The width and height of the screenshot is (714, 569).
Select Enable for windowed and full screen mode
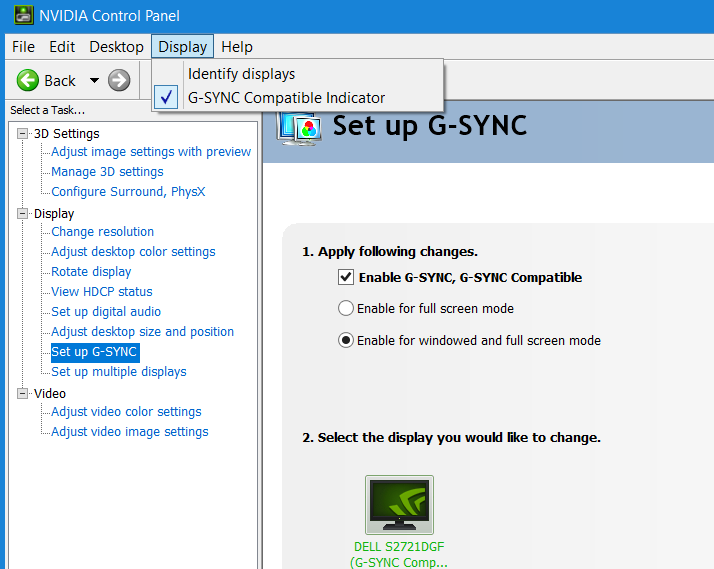point(346,340)
